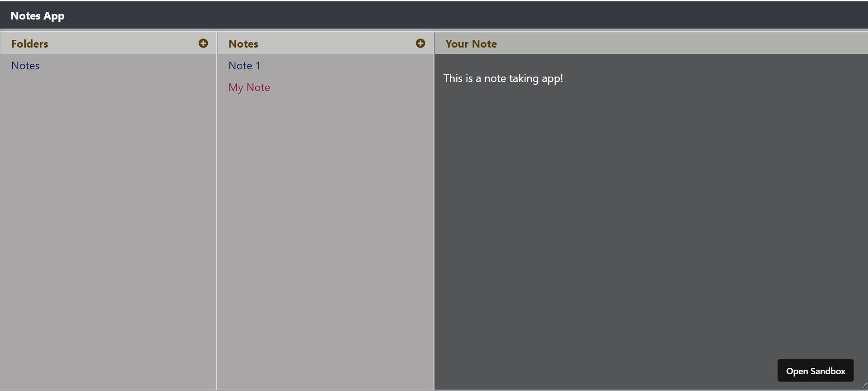This screenshot has width=868, height=391.
Task: Select Note 1 in the notes list
Action: click(244, 66)
